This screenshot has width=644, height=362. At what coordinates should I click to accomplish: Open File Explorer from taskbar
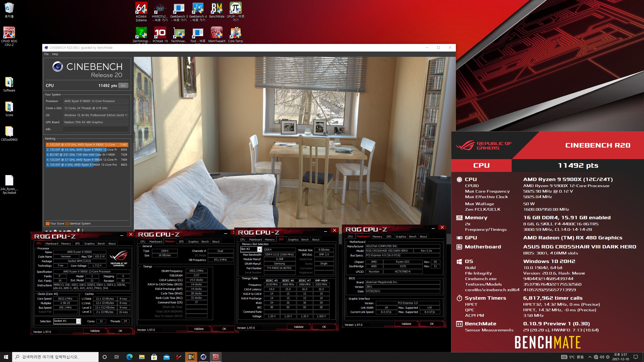(x=142, y=357)
